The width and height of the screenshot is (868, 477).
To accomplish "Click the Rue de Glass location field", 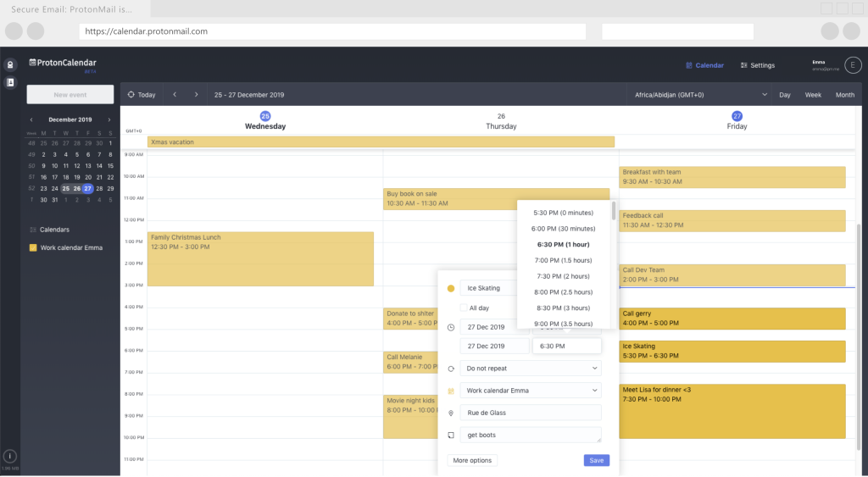I will (x=531, y=413).
